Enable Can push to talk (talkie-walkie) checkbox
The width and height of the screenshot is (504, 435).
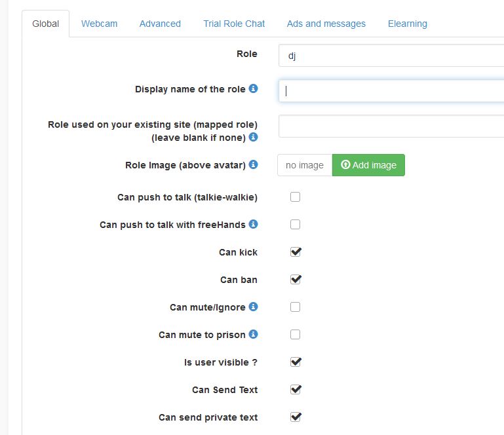[x=295, y=197]
